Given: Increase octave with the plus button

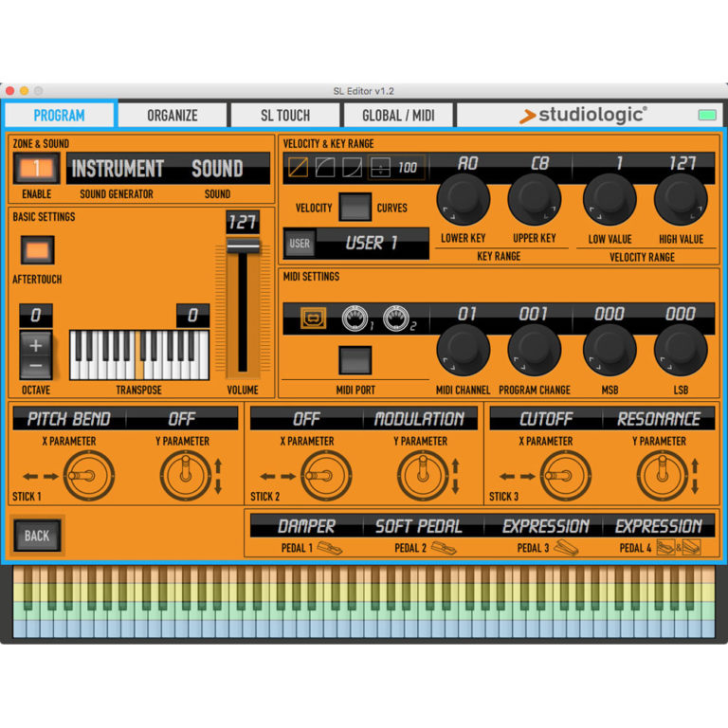Looking at the screenshot, I should (x=36, y=345).
